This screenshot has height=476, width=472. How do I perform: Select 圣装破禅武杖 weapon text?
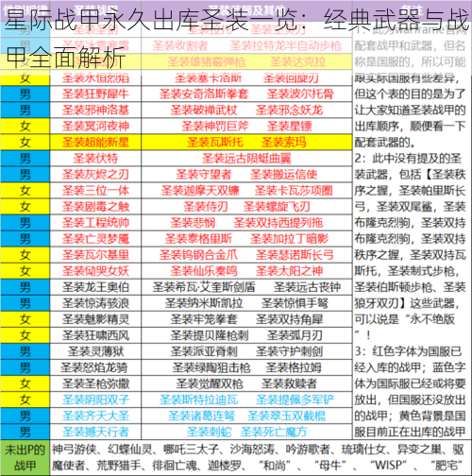(x=204, y=110)
